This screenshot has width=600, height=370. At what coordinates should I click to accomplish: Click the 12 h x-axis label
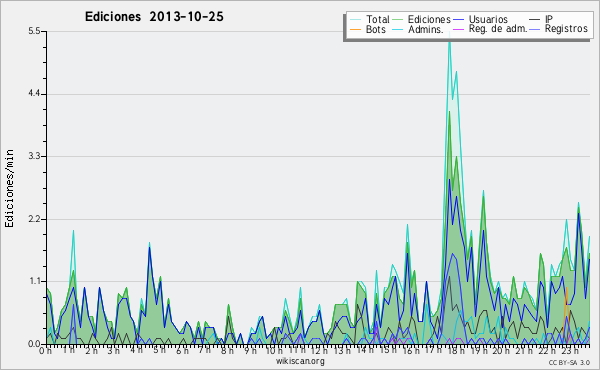[x=319, y=351]
